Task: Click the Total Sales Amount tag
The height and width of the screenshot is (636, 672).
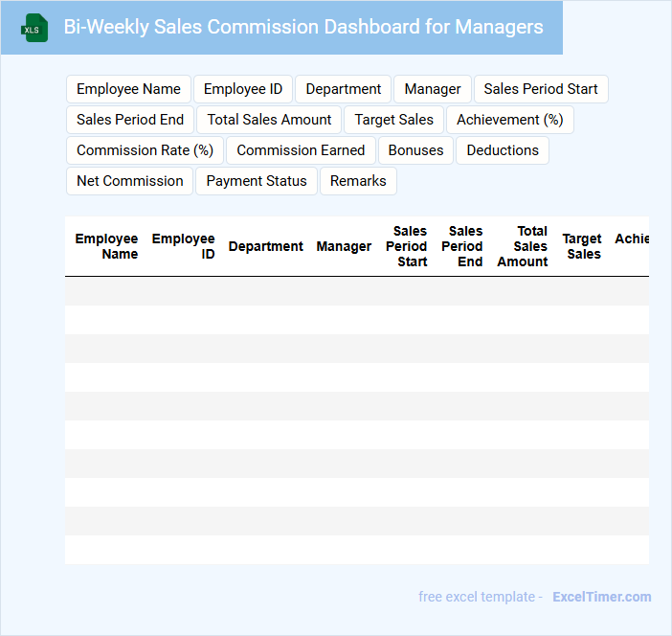Action: [x=269, y=120]
